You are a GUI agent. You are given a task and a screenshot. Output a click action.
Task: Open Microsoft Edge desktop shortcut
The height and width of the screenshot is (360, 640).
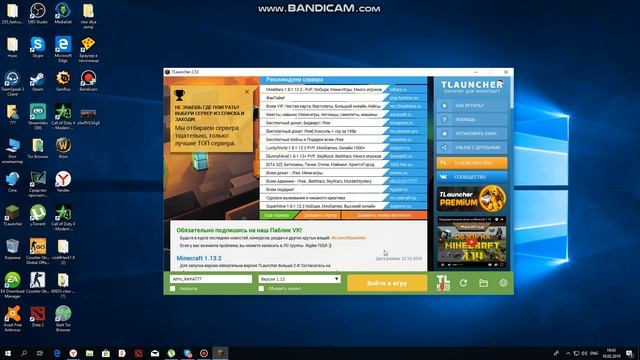63,49
